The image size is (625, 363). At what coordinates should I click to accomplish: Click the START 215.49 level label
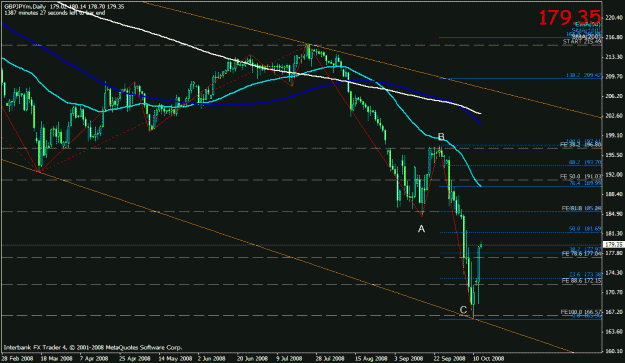point(582,41)
